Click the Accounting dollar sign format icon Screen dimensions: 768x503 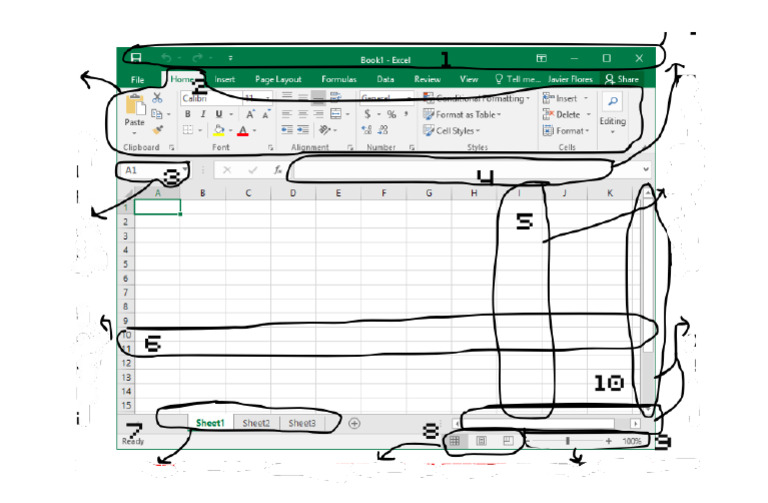tap(367, 114)
